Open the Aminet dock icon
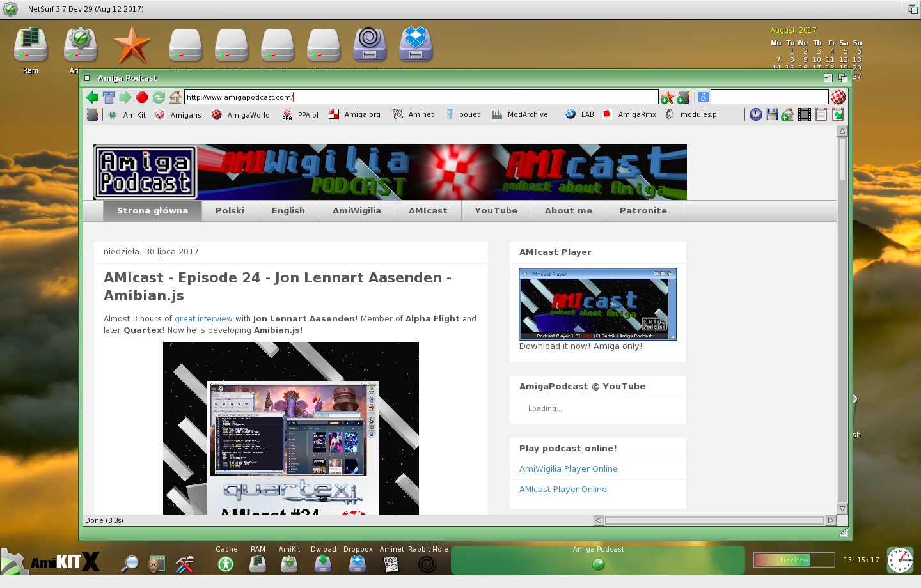 coord(391,564)
